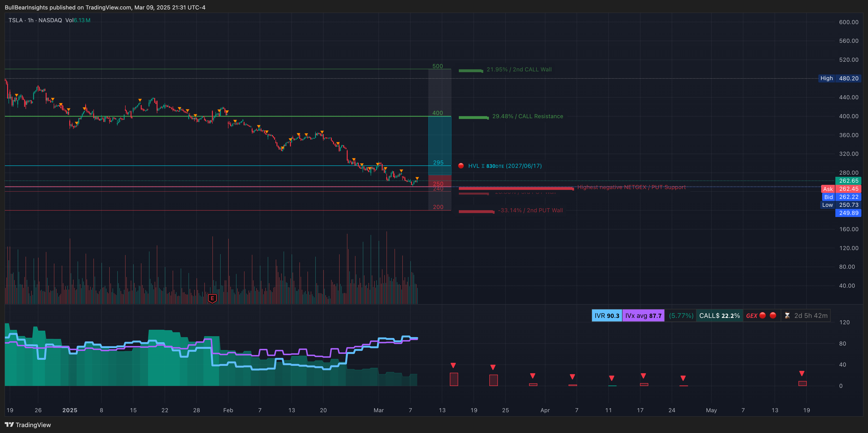Click the '-33.14% / 2nd PUT Wall' label

coord(530,210)
